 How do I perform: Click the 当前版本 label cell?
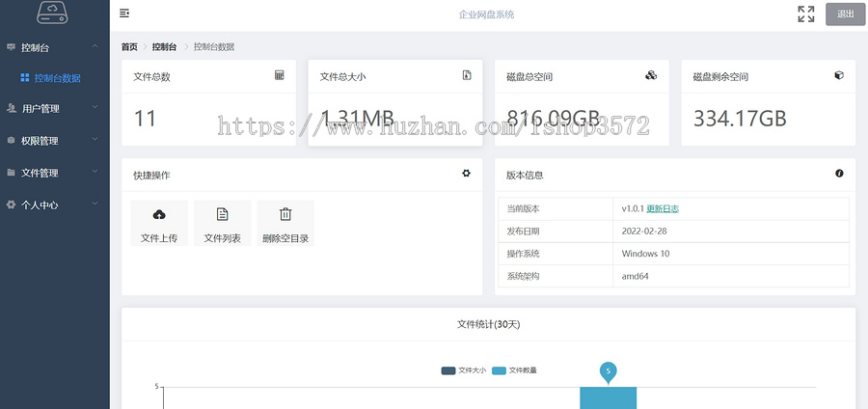coord(556,208)
